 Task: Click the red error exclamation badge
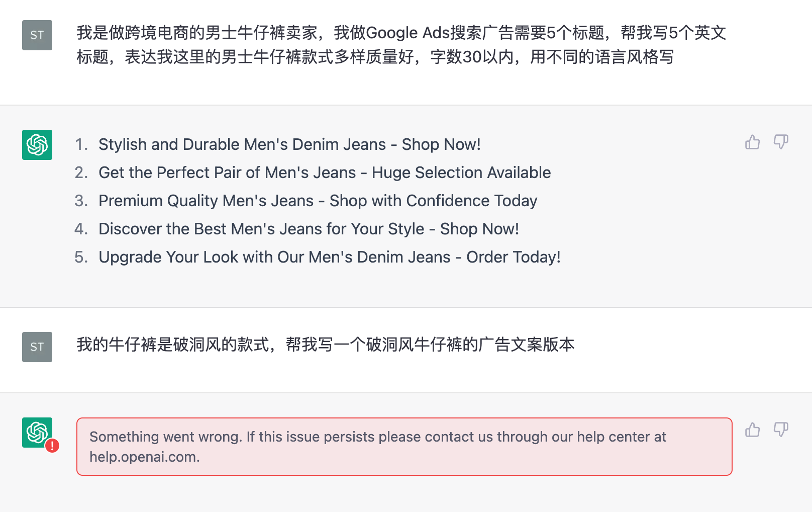52,446
